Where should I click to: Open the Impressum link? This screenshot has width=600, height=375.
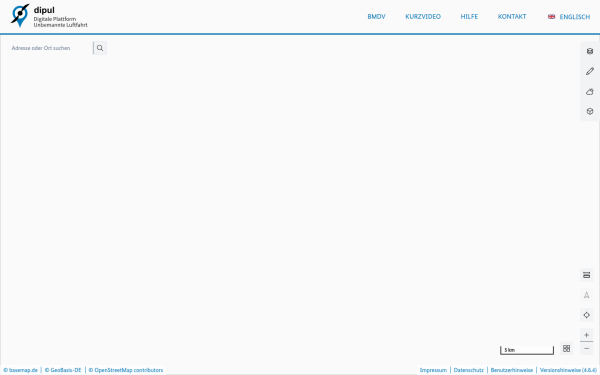pyautogui.click(x=433, y=370)
